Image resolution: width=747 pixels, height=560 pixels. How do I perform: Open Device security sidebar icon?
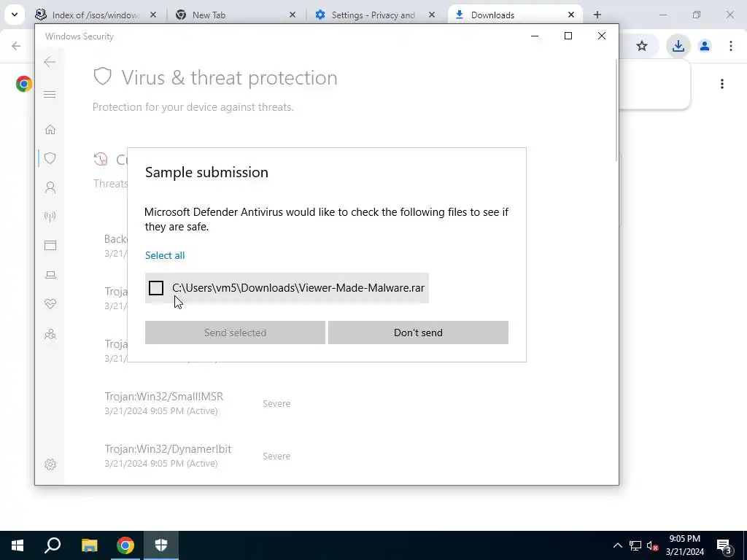(50, 275)
